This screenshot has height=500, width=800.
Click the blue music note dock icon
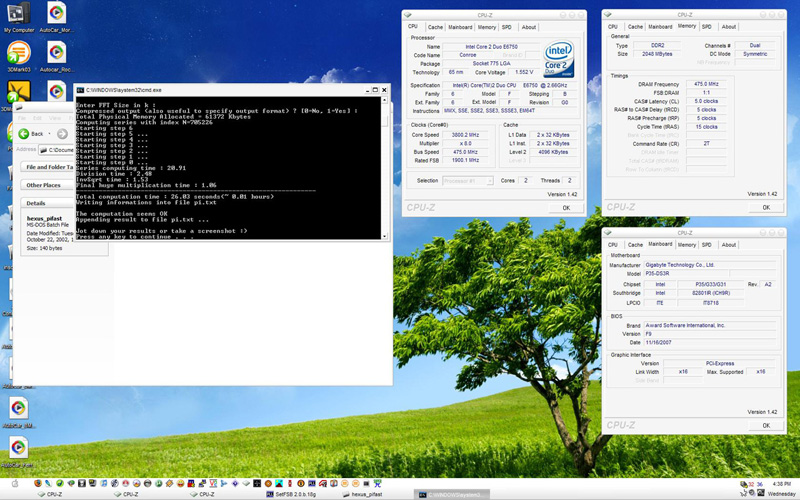[104, 483]
